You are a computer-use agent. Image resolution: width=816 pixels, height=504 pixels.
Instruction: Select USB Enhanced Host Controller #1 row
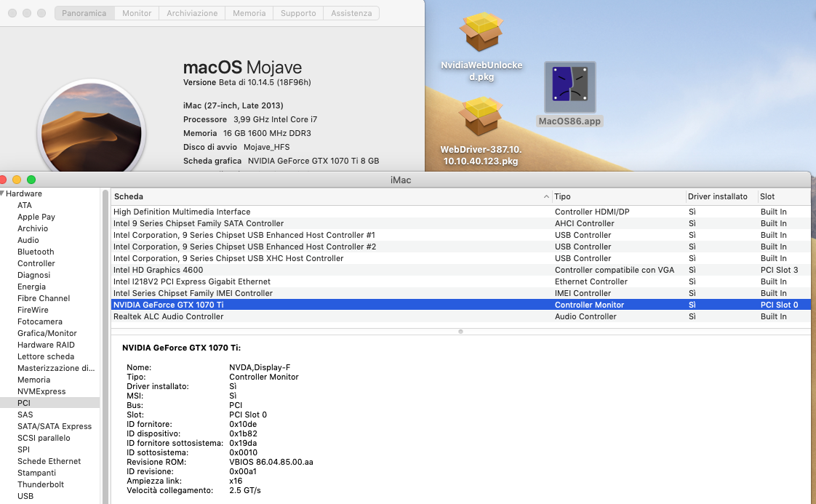(460, 235)
